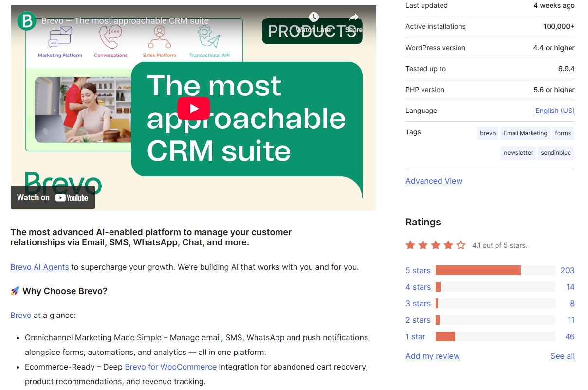This screenshot has width=588, height=390.
Task: Click the Watch on YouTube button
Action: click(x=53, y=198)
